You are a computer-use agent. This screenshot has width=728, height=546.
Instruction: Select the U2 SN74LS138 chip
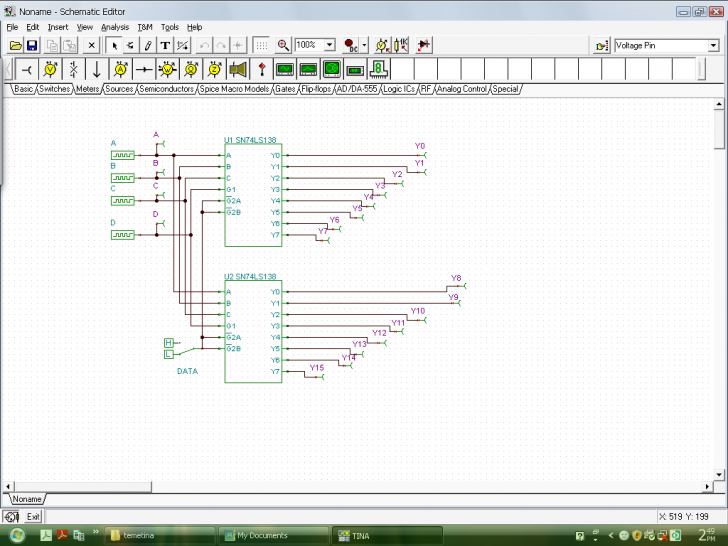pyautogui.click(x=253, y=332)
